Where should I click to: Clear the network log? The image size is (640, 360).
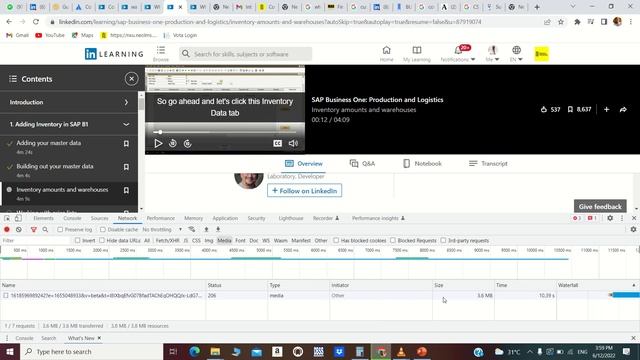coord(19,229)
